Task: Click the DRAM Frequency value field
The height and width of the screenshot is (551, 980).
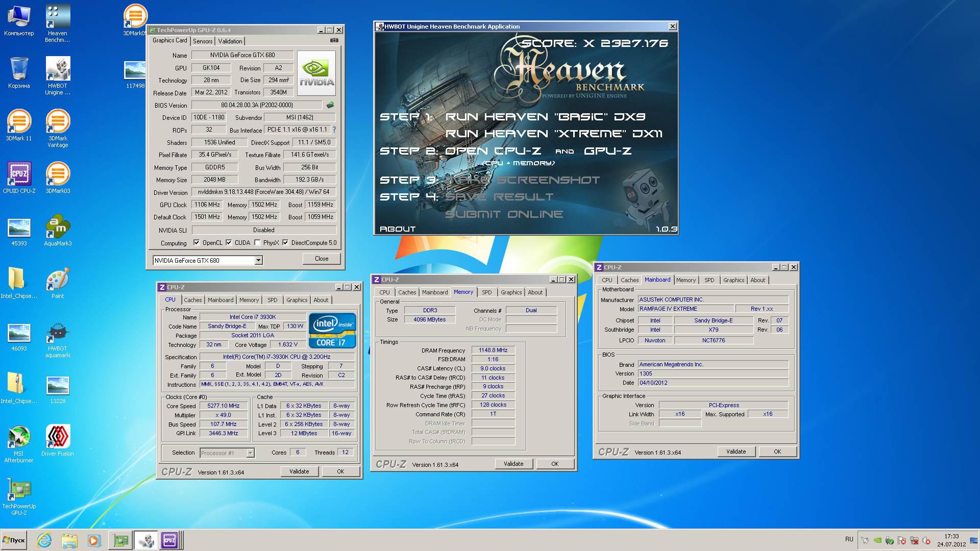Action: click(493, 350)
